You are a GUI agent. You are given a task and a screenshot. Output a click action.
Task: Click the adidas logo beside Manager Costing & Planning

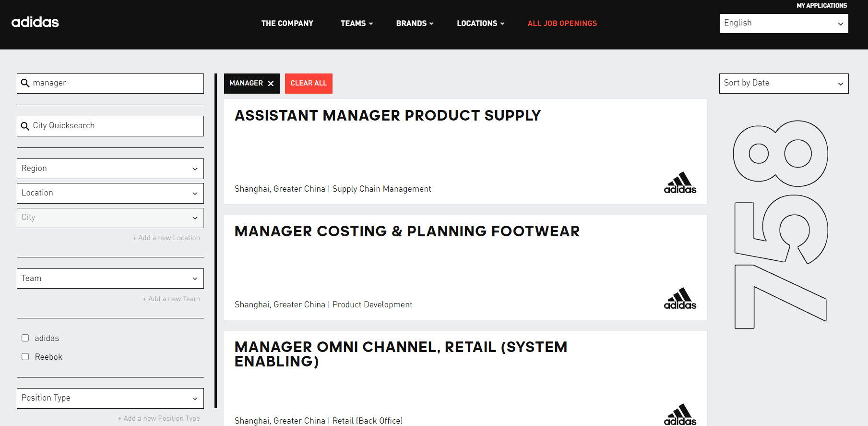point(680,298)
